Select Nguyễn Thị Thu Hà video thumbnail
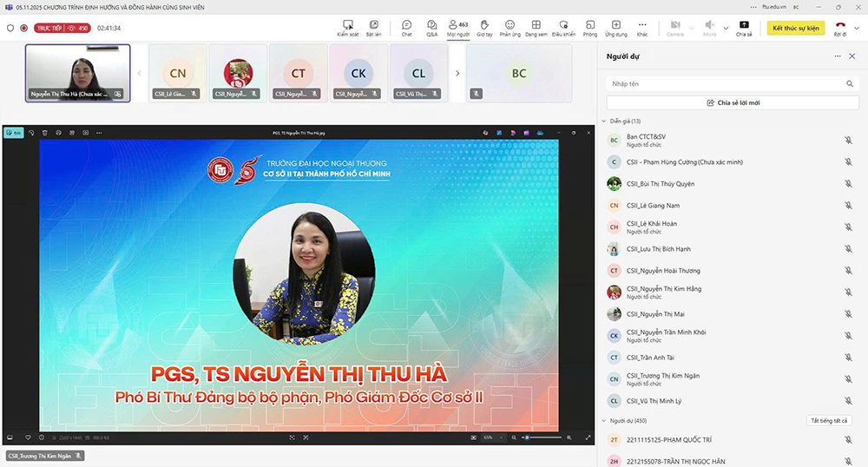The height and width of the screenshot is (467, 868). (x=77, y=73)
